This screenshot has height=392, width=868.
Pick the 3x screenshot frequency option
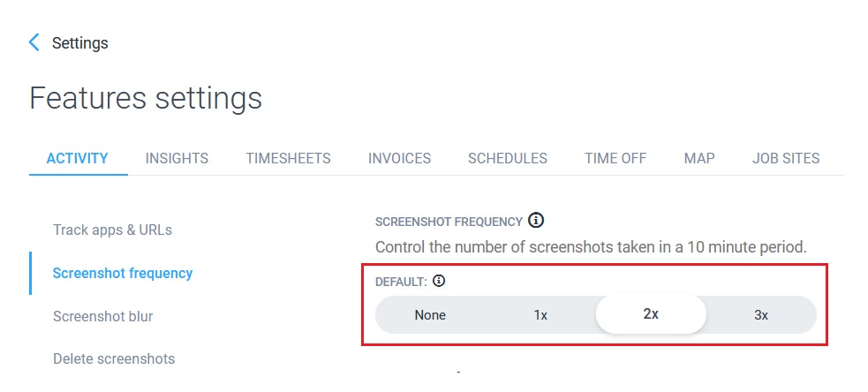point(761,314)
